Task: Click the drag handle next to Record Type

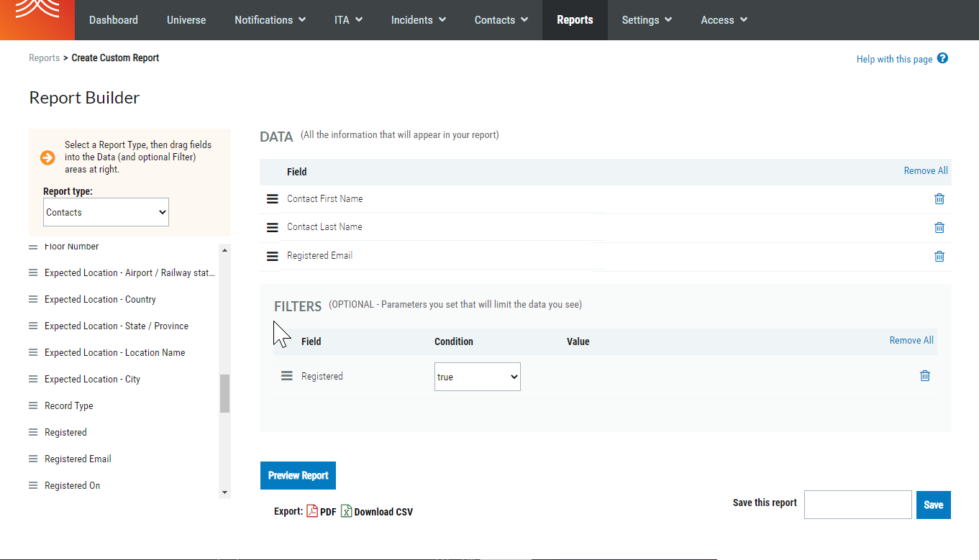Action: [x=32, y=405]
